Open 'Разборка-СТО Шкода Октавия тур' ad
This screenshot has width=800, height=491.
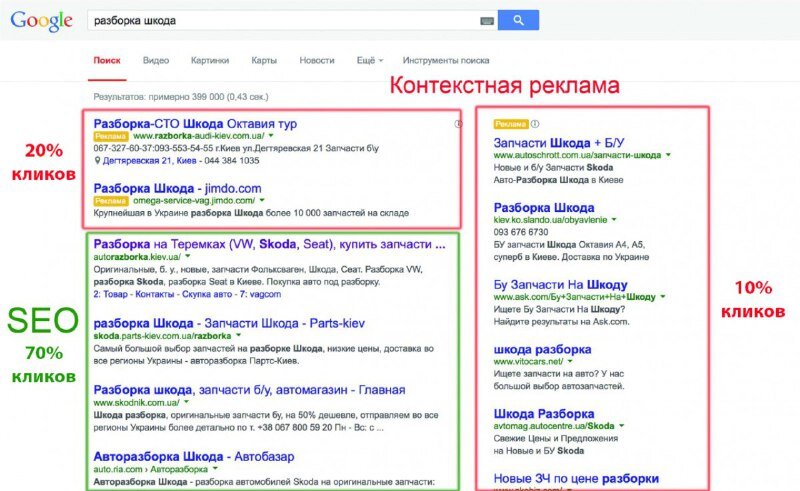pos(195,124)
